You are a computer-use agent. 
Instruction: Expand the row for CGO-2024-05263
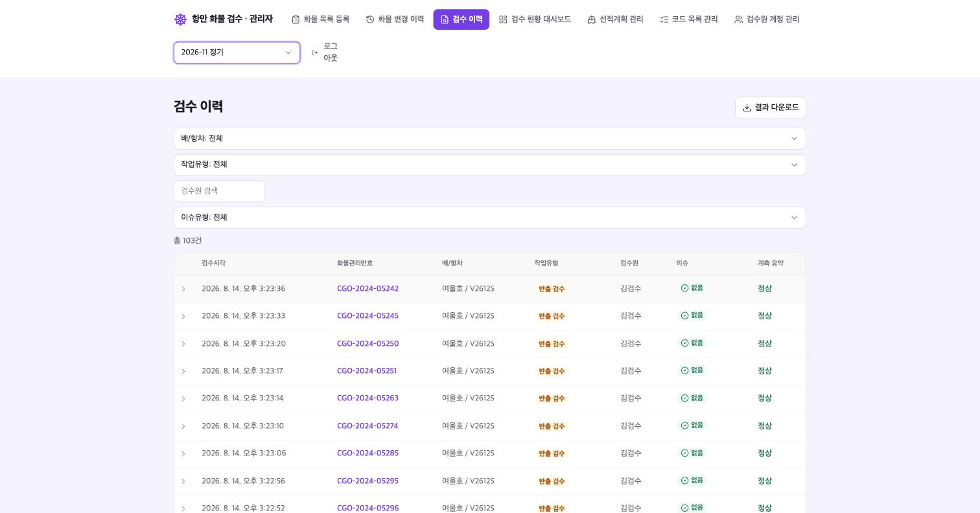[x=183, y=398]
